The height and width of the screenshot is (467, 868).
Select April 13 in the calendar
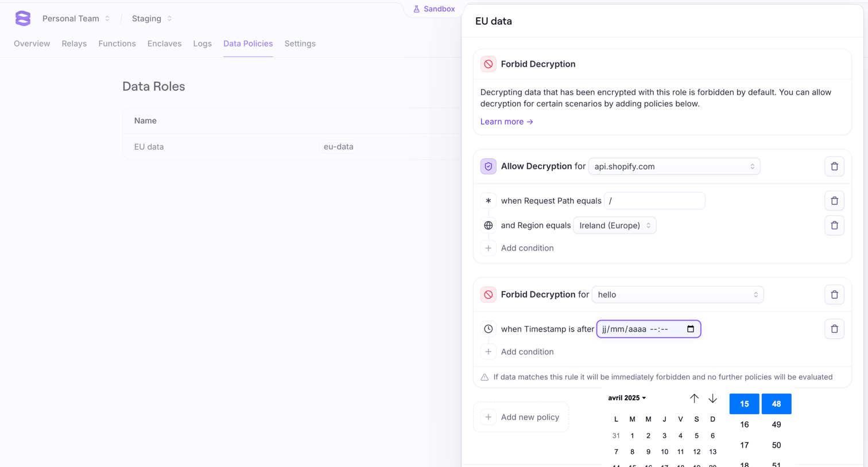click(x=712, y=452)
